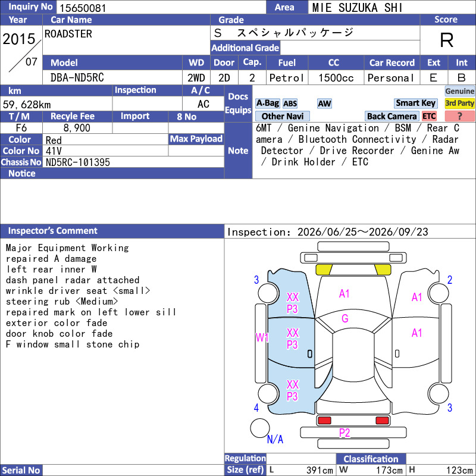Viewport: 476px width, 476px height.
Task: Click the right red taillight on the car diagram
Action: 382,421
